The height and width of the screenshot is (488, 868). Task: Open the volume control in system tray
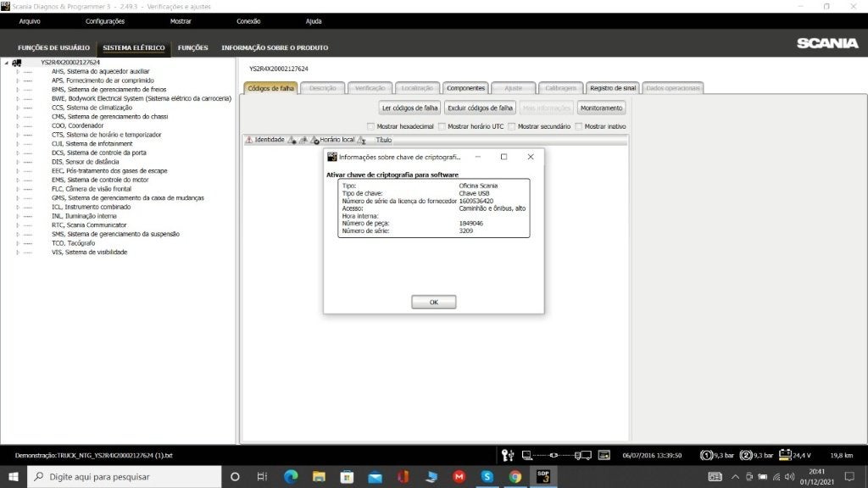(x=790, y=476)
